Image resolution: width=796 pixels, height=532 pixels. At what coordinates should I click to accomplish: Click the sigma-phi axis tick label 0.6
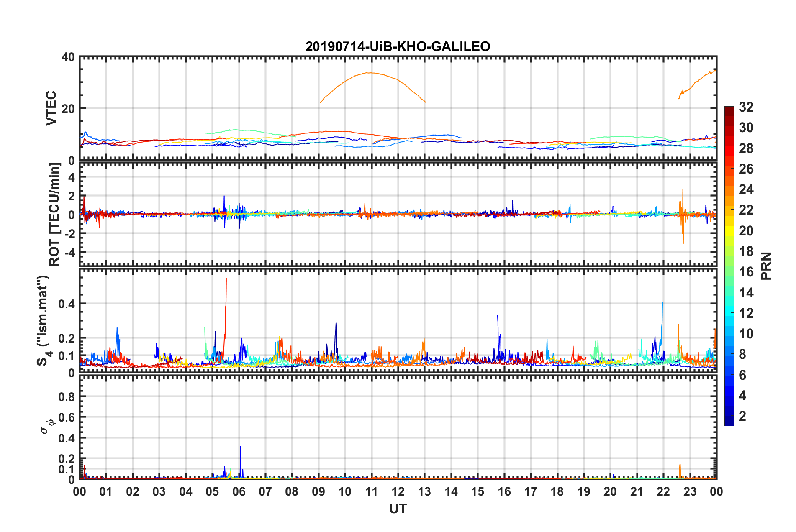tap(66, 417)
